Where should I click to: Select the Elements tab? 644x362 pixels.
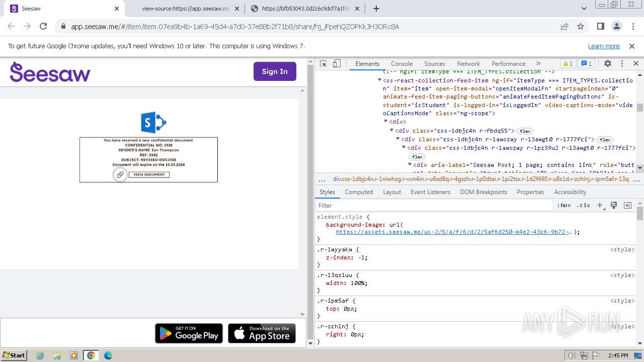367,64
